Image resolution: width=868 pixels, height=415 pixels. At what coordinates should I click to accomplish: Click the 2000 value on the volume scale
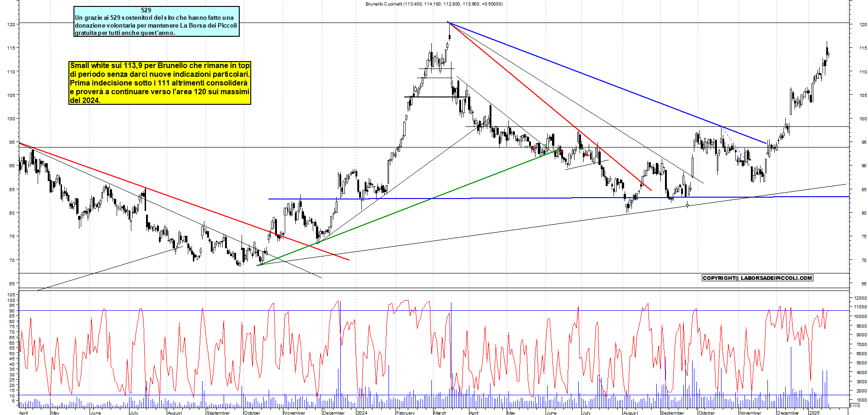coord(861,391)
